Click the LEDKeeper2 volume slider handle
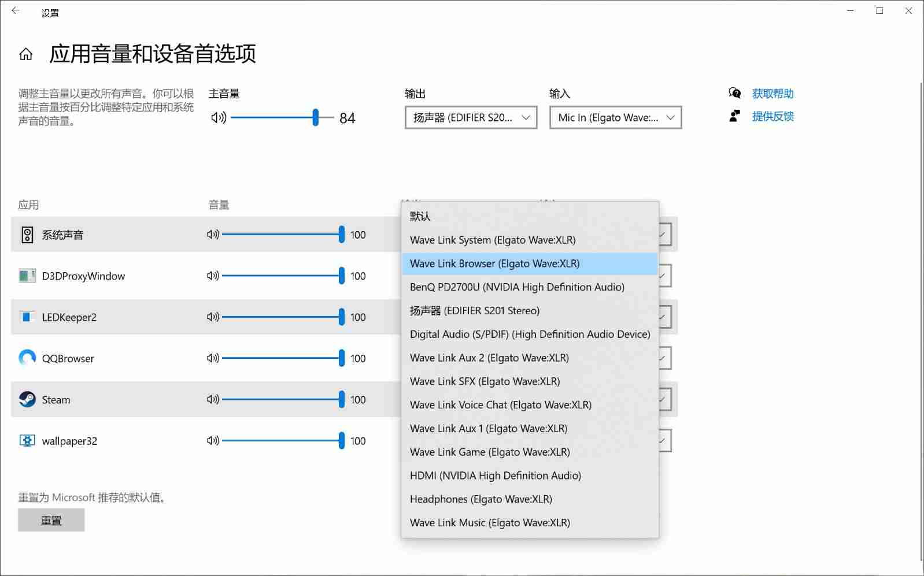 (342, 317)
